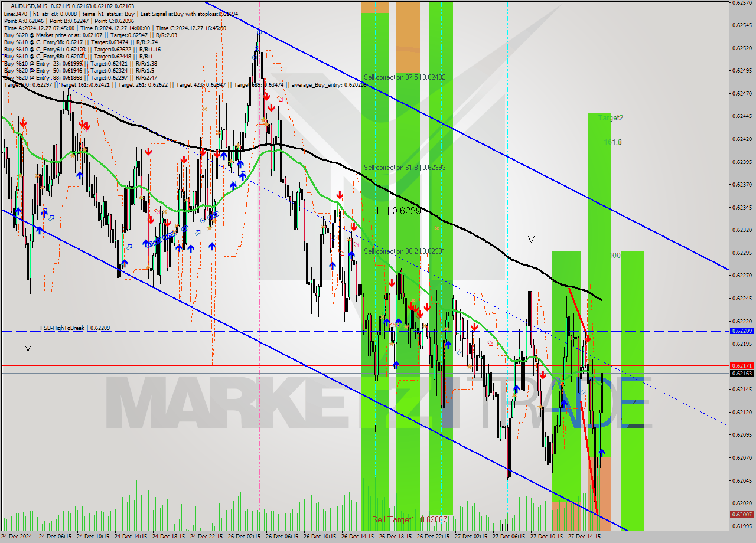Select the 'Sell correction 61.8 | 0.62393' label
Screen dimensions: 756x543
405,167
